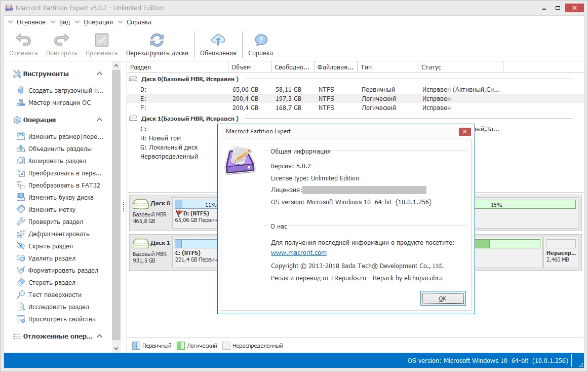This screenshot has height=372, width=588.
Task: Choose Изменить метку operation
Action: tap(47, 210)
